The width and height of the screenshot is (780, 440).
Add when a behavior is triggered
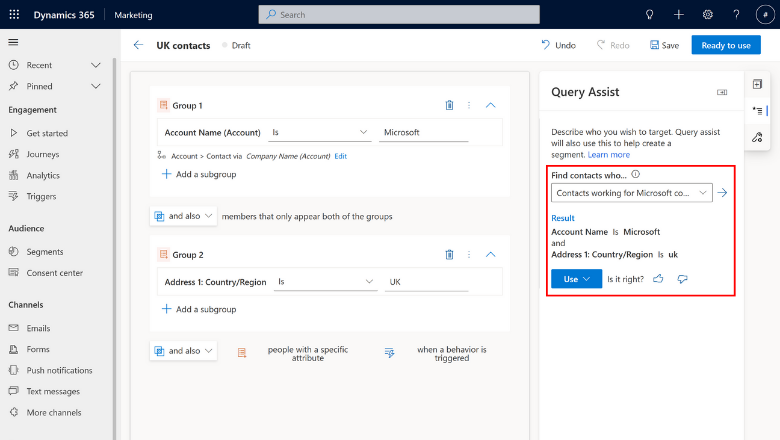[436, 353]
